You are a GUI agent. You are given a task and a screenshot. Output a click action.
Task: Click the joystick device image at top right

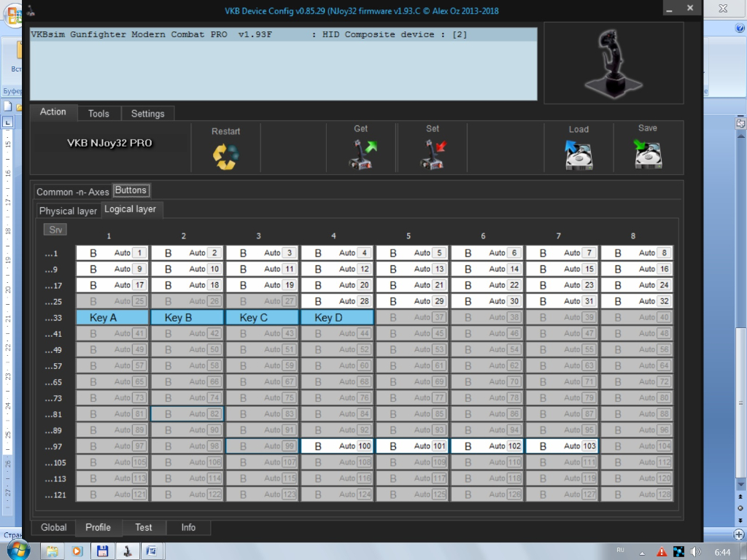613,63
